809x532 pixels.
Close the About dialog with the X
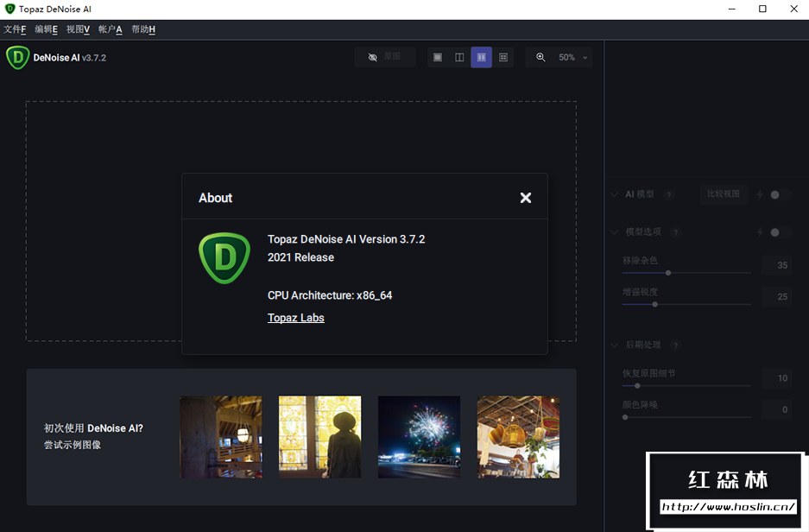(x=525, y=198)
